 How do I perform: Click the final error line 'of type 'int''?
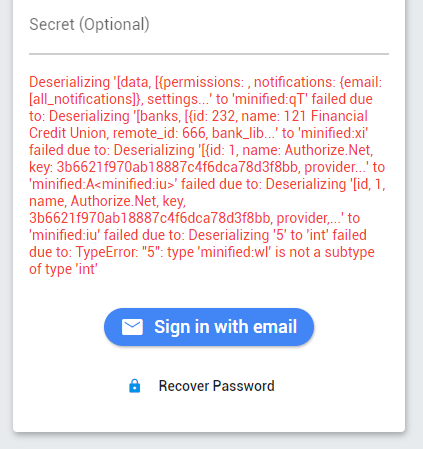click(x=63, y=269)
